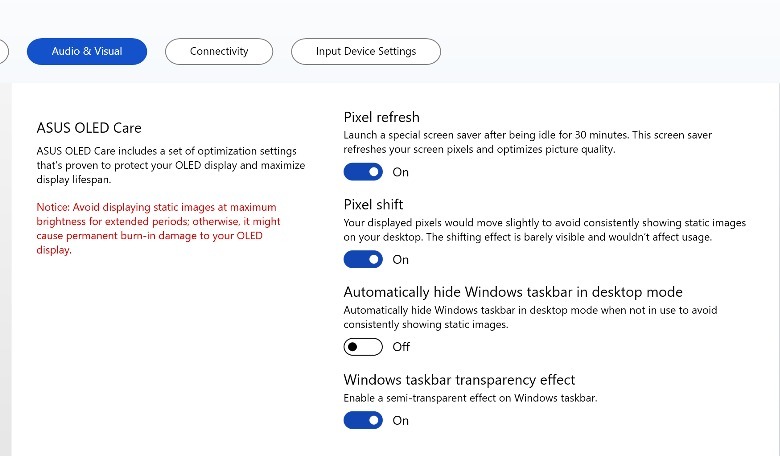Click the semi-transparent effect description text
This screenshot has width=780, height=456.
pyautogui.click(x=469, y=399)
